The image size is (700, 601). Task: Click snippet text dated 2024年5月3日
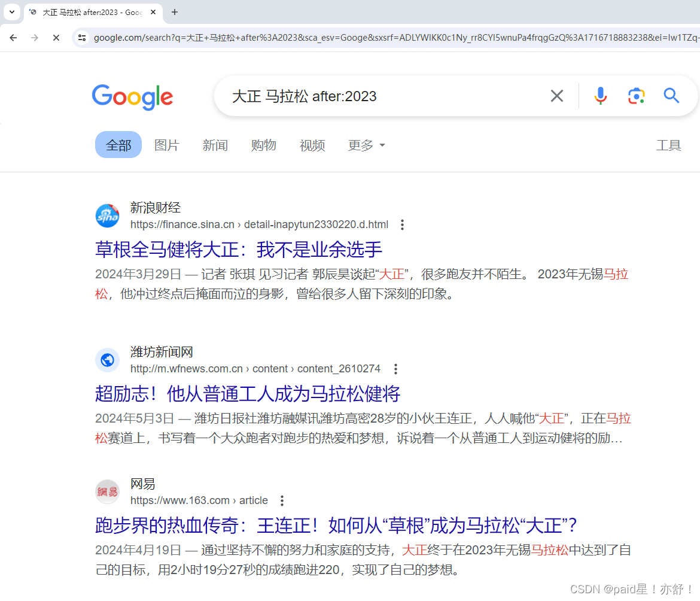pyautogui.click(x=363, y=428)
